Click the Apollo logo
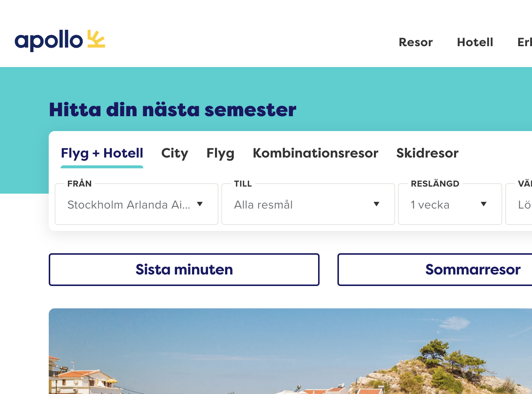 (x=60, y=40)
